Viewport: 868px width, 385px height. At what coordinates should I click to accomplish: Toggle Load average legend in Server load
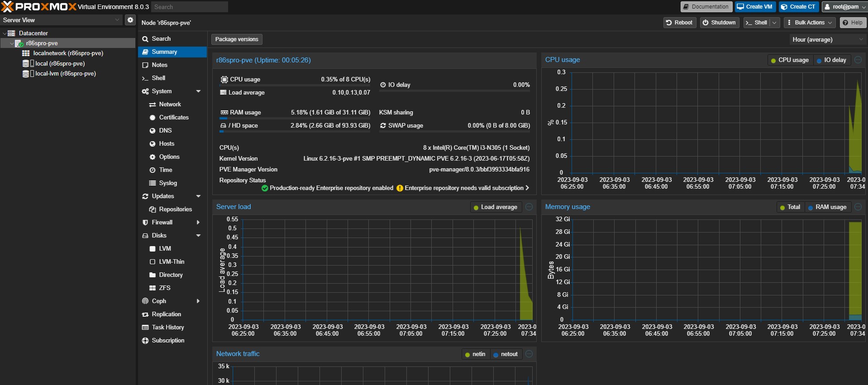(495, 207)
